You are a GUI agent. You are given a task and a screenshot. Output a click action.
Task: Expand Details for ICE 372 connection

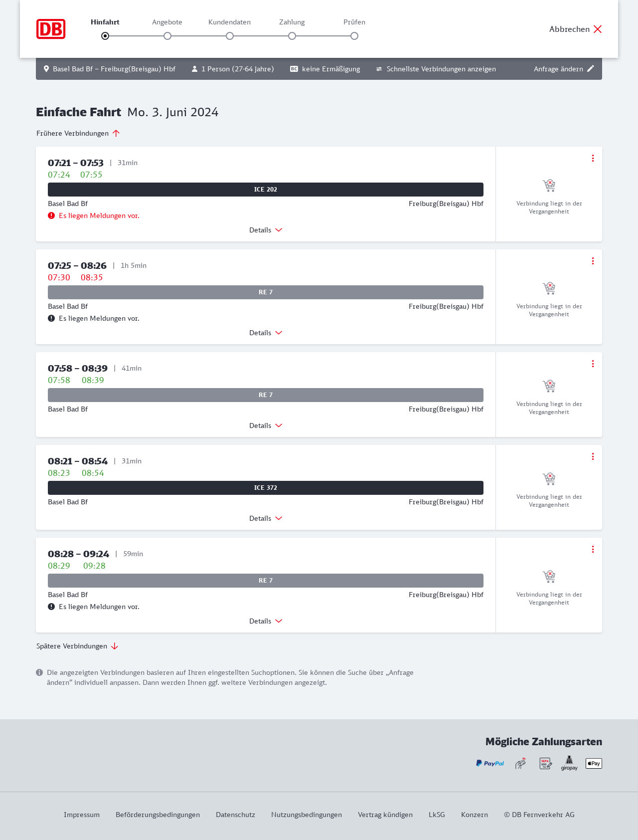[x=266, y=518]
